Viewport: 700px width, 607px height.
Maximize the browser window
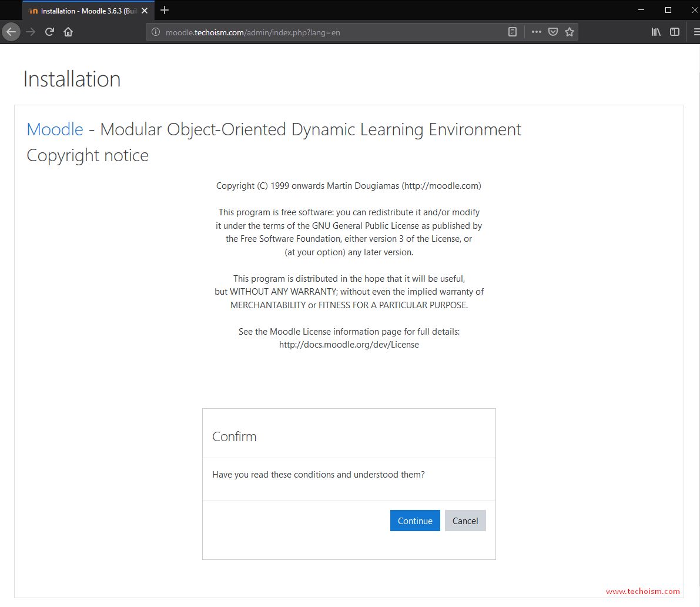click(668, 10)
